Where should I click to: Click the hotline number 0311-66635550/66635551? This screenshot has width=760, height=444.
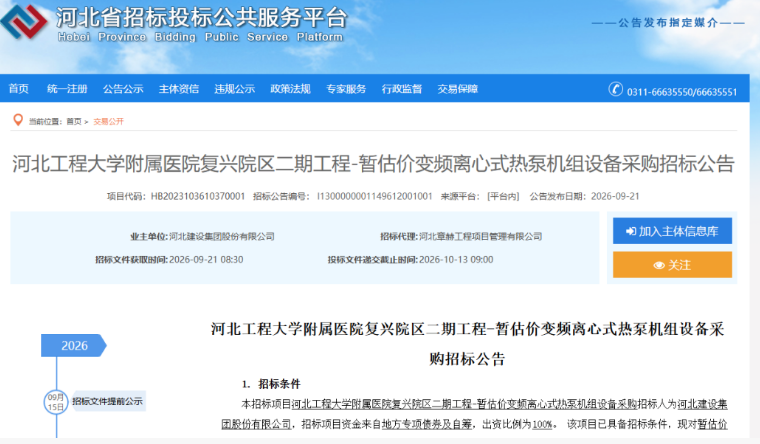click(682, 92)
